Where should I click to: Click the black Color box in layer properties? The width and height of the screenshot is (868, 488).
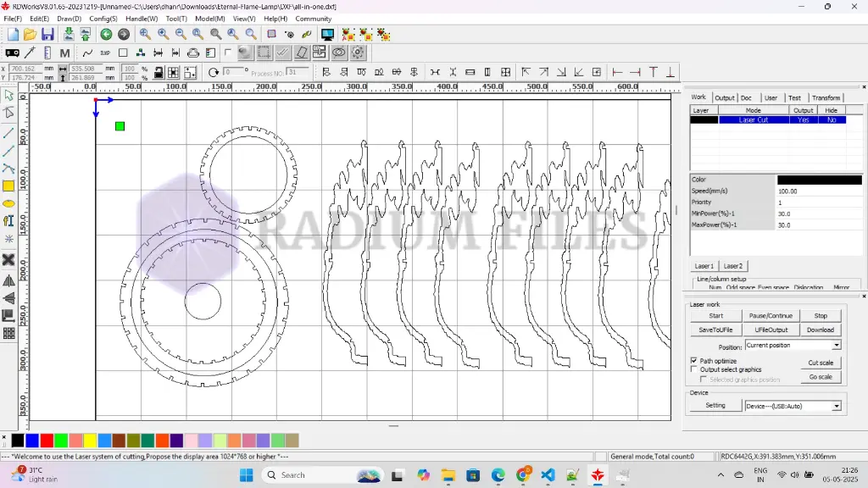pyautogui.click(x=820, y=180)
